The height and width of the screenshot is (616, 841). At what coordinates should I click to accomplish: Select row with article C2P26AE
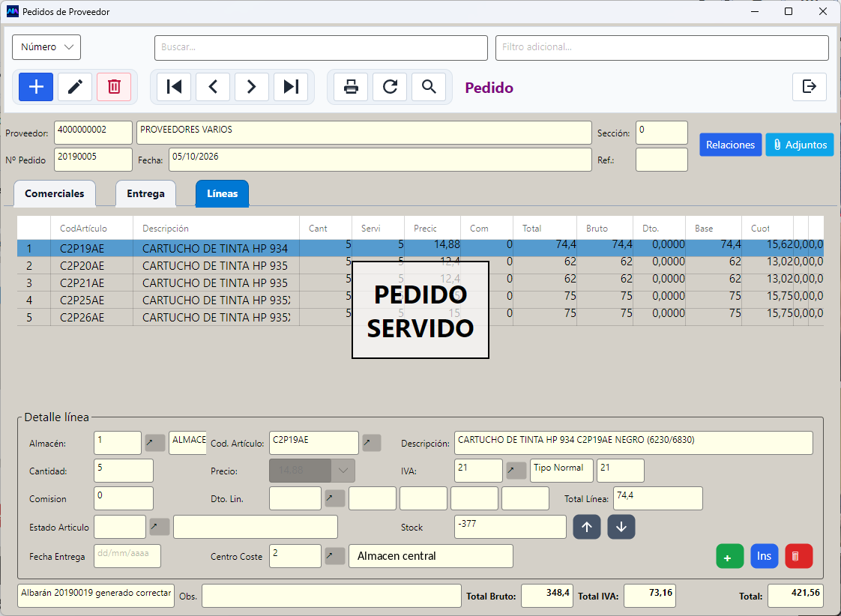[x=420, y=317]
